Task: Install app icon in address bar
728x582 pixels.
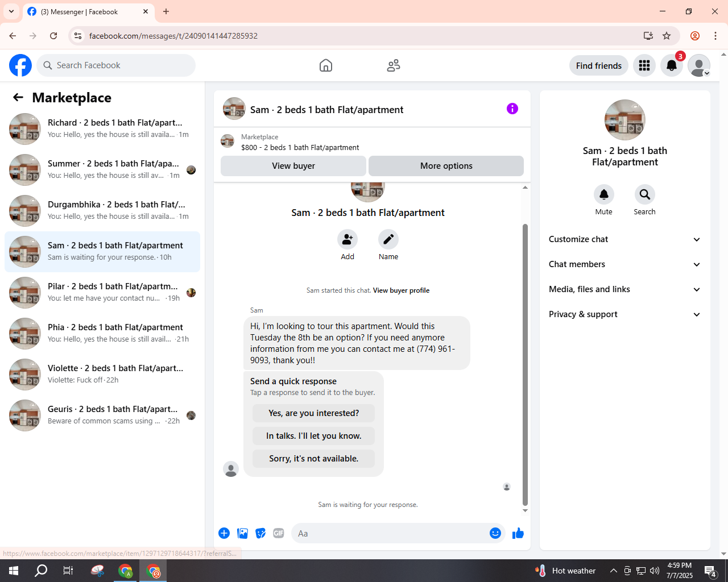Action: click(x=648, y=36)
